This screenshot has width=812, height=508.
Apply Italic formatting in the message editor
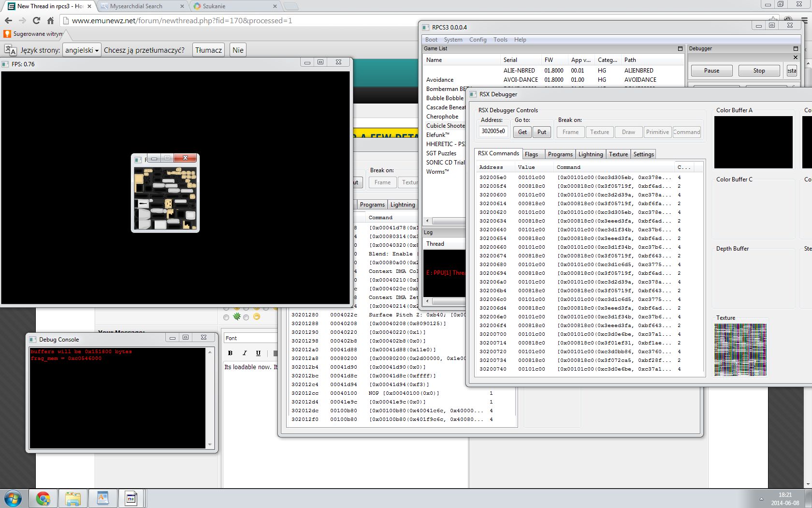[245, 353]
